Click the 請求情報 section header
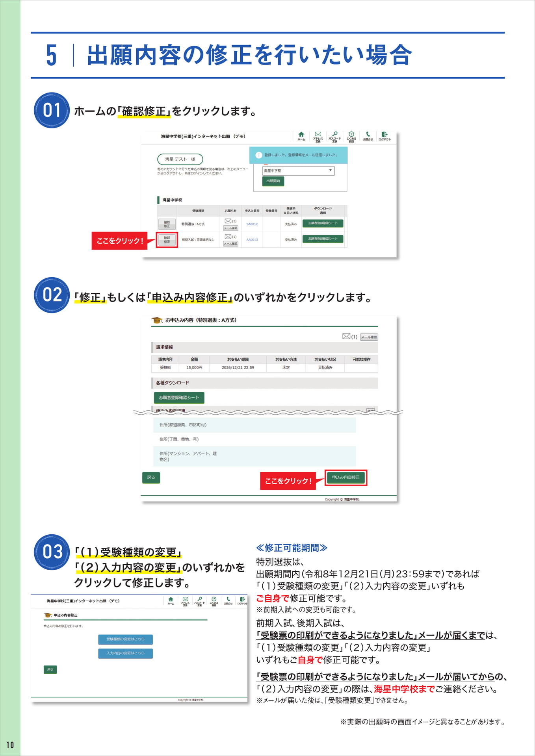Viewport: 535px width, 756px height. pos(265,347)
